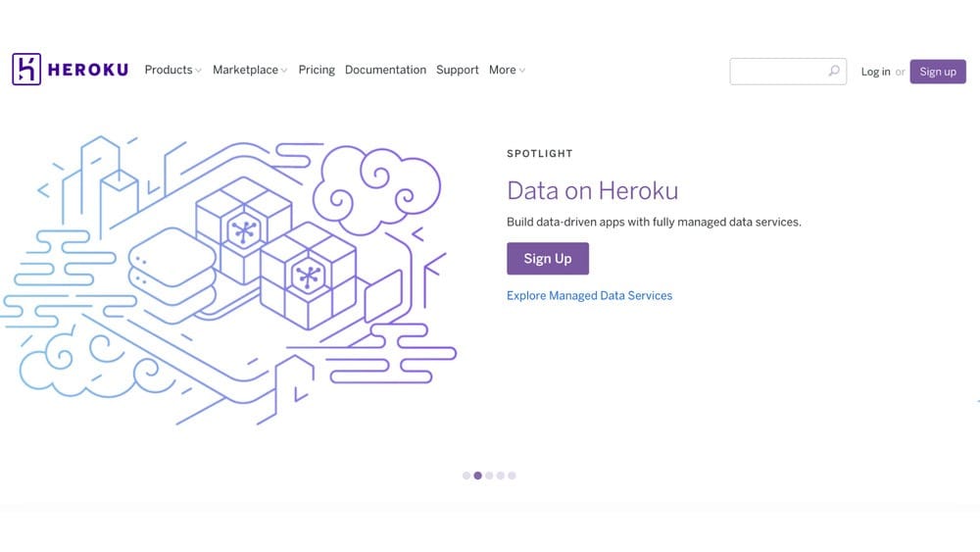This screenshot has height=552, width=980.
Task: Click the purple Sign Up spotlight button
Action: pos(548,258)
